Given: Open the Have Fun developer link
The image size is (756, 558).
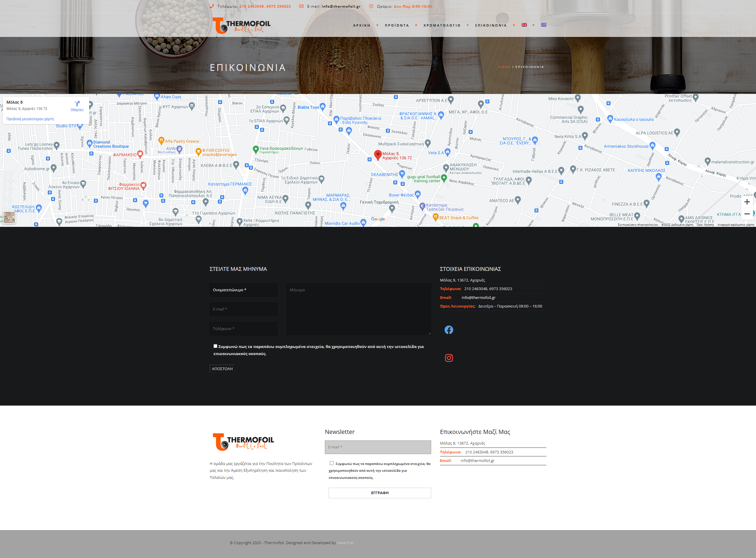Looking at the screenshot, I should pos(345,543).
